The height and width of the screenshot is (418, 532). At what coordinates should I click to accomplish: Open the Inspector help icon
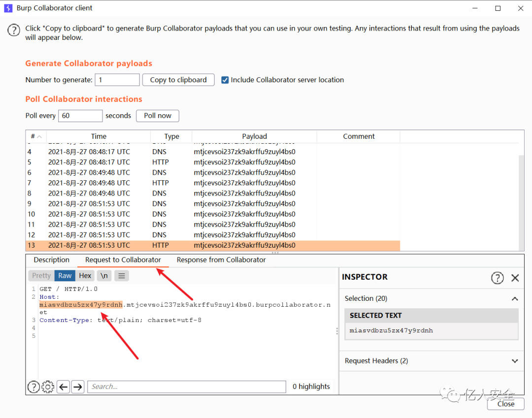(x=497, y=278)
